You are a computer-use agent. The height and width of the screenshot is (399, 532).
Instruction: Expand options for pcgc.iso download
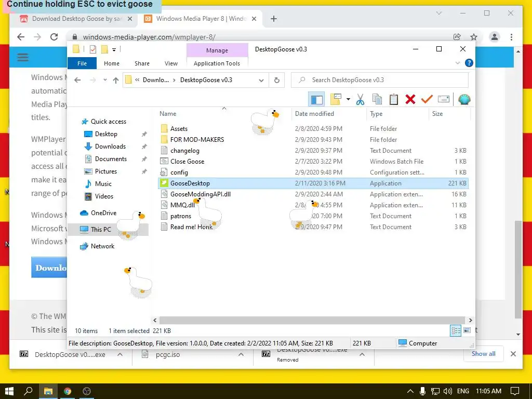pyautogui.click(x=241, y=354)
